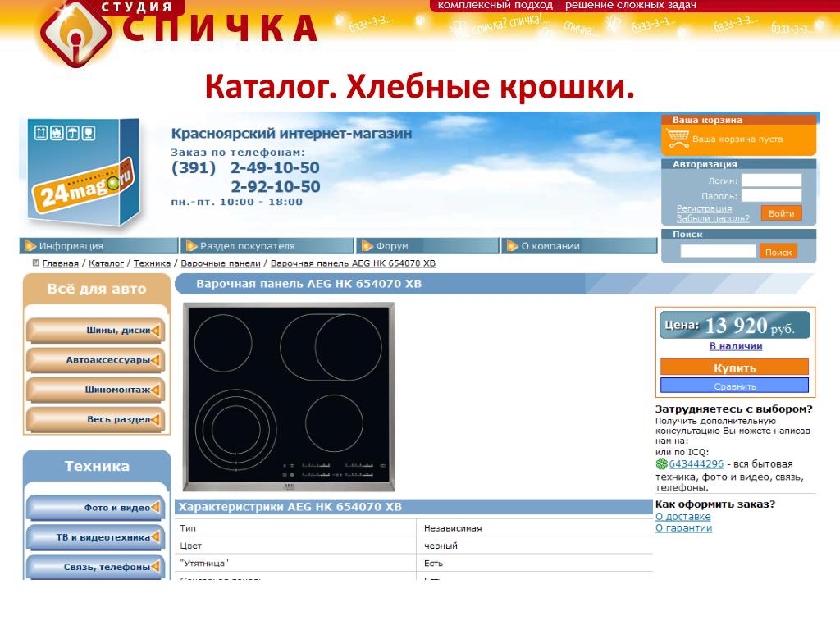840x630 pixels.
Task: Click the В наличии availability link
Action: [736, 346]
